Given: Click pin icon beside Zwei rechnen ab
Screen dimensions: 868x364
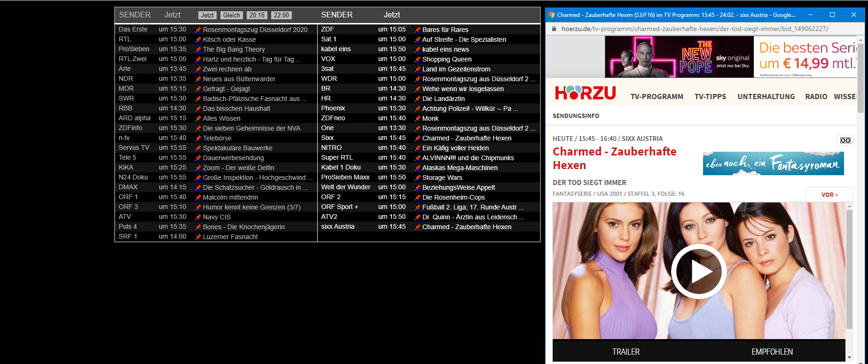Looking at the screenshot, I should [x=198, y=69].
